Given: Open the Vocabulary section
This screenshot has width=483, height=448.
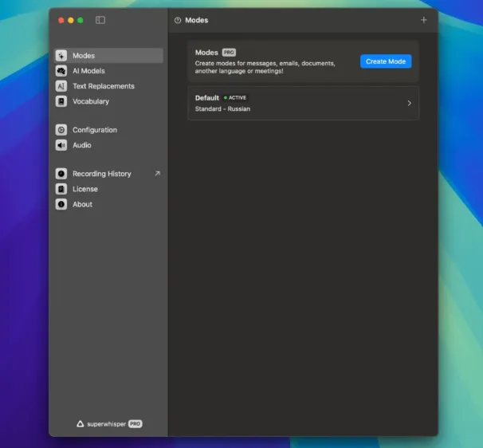Looking at the screenshot, I should (108, 101).
